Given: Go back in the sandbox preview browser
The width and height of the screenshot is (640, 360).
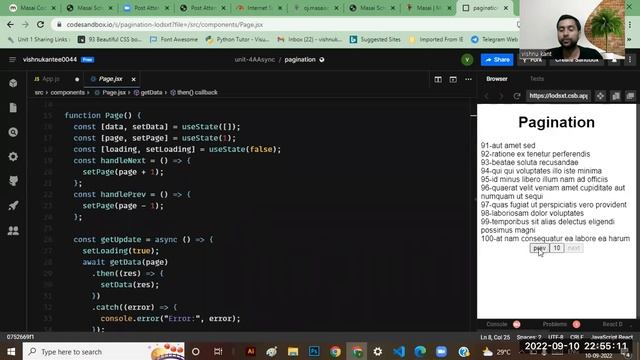Looking at the screenshot, I should click(x=487, y=96).
